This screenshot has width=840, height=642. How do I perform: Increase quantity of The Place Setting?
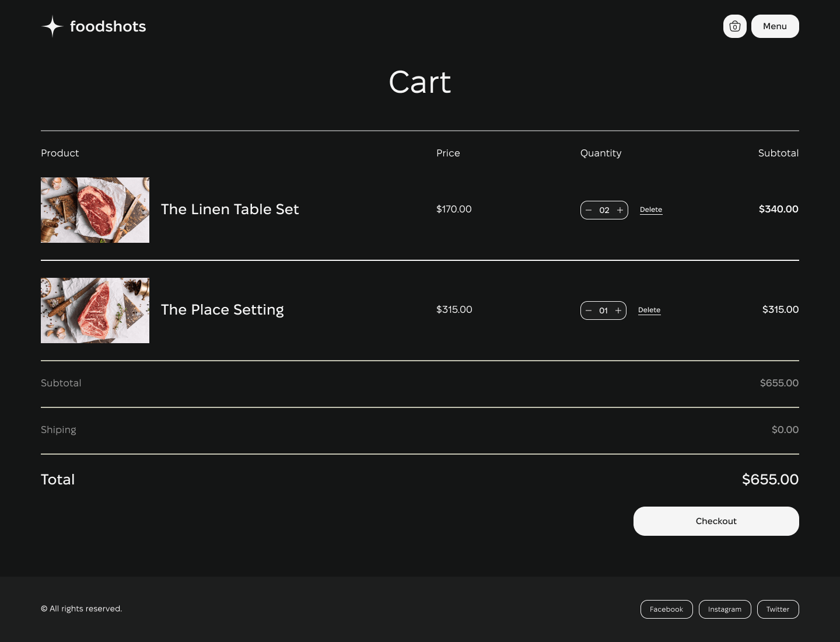[x=618, y=310]
